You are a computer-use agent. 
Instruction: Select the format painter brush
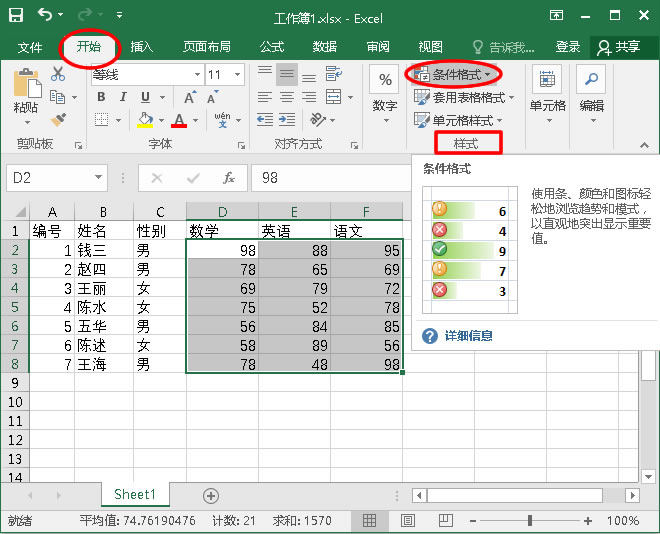click(x=58, y=120)
